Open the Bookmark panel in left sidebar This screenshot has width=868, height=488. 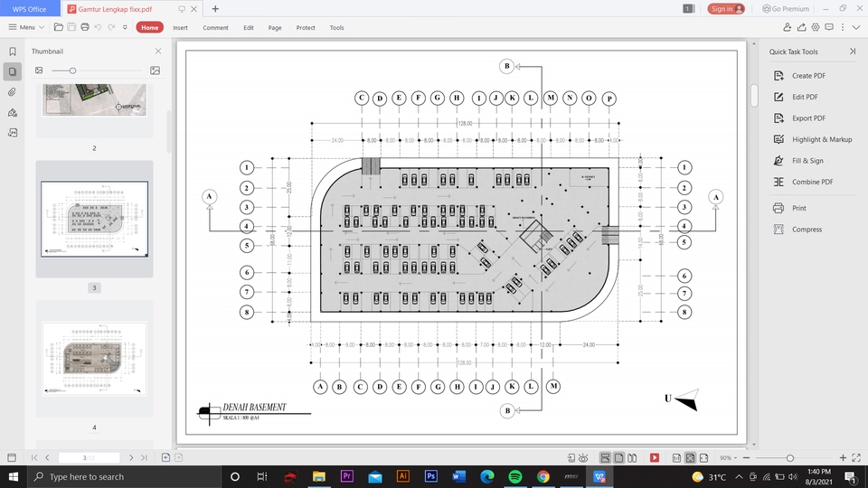click(12, 52)
